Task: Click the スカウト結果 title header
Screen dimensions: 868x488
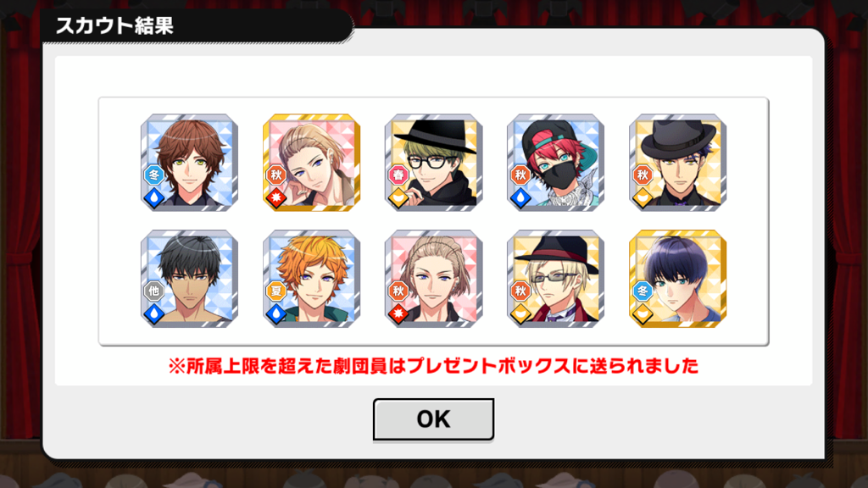Action: click(114, 25)
